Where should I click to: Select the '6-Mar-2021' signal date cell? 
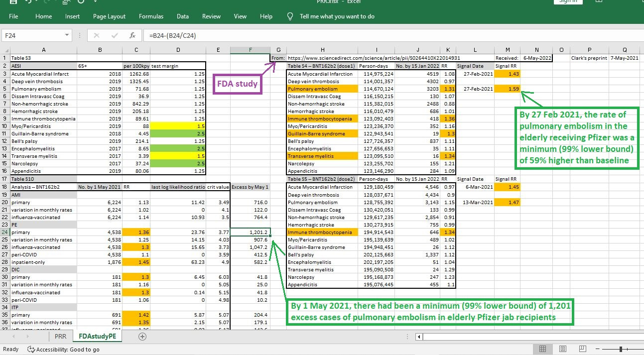(475, 187)
